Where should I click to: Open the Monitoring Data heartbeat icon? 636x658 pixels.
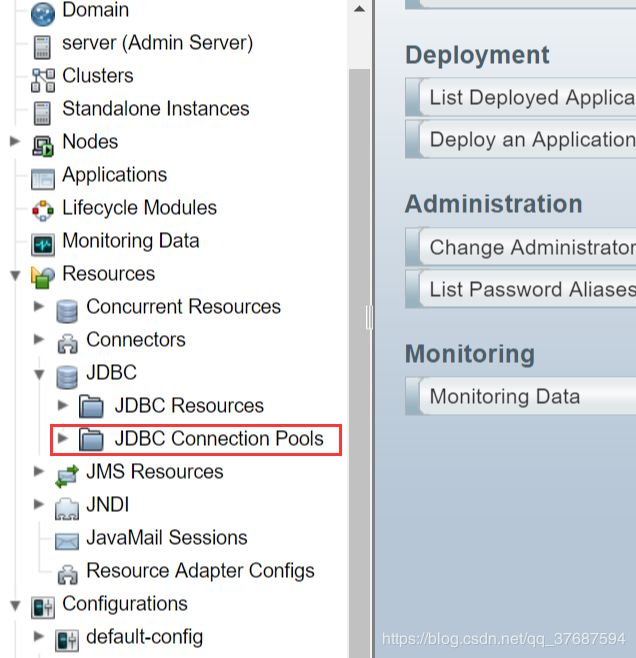coord(42,245)
